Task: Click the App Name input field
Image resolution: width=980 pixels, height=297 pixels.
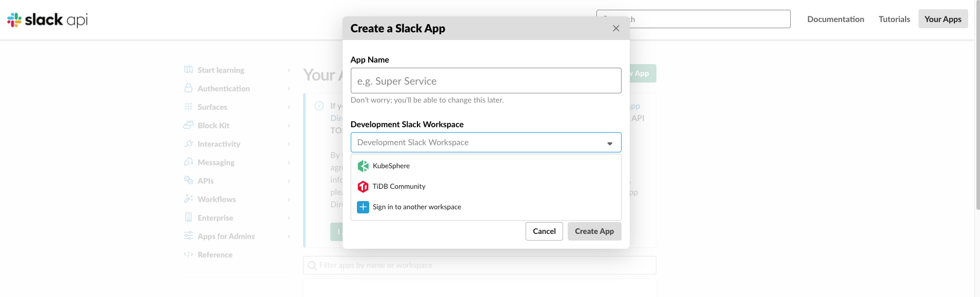Action: tap(486, 81)
